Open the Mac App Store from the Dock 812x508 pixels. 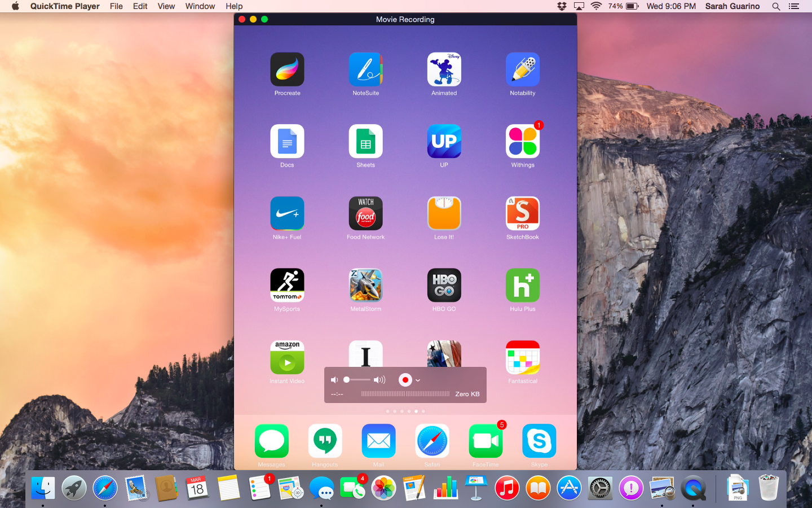569,488
